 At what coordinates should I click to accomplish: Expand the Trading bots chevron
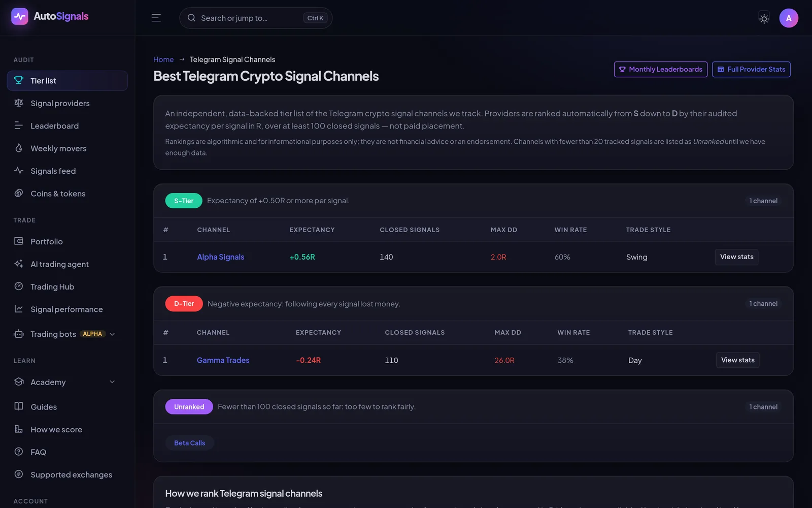[112, 334]
